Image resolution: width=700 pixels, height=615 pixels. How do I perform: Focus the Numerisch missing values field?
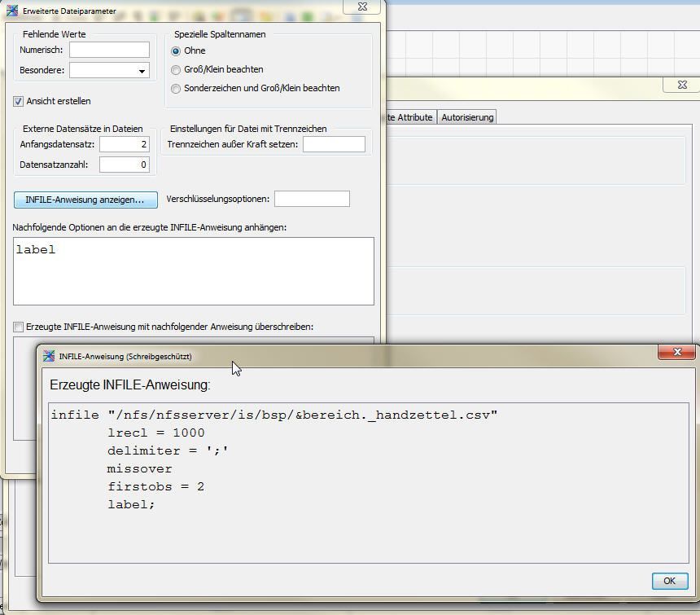click(x=109, y=50)
